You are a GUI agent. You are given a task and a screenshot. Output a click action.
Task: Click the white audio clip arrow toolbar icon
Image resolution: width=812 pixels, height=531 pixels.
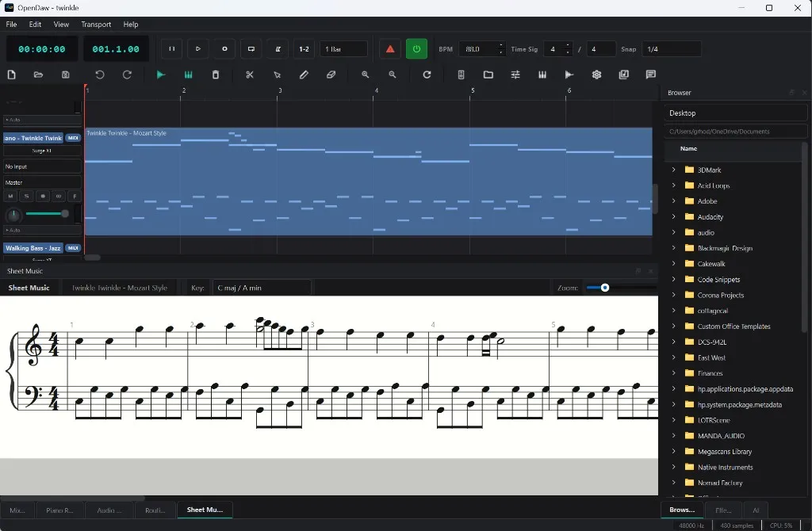click(x=569, y=74)
